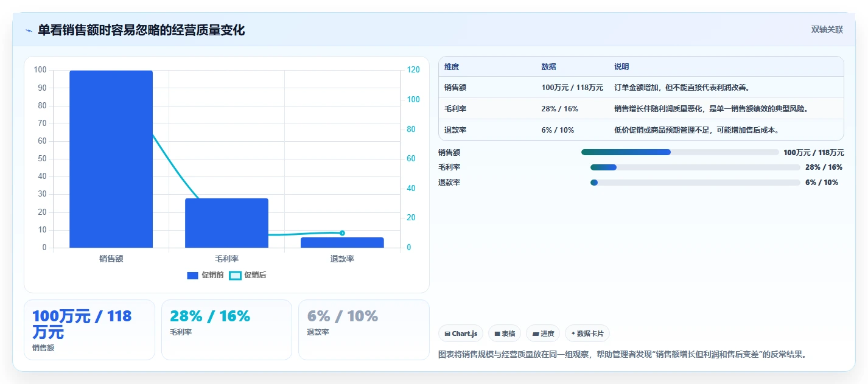Image resolution: width=868 pixels, height=384 pixels.
Task: Click the lightning icon beside the card title
Action: click(29, 30)
